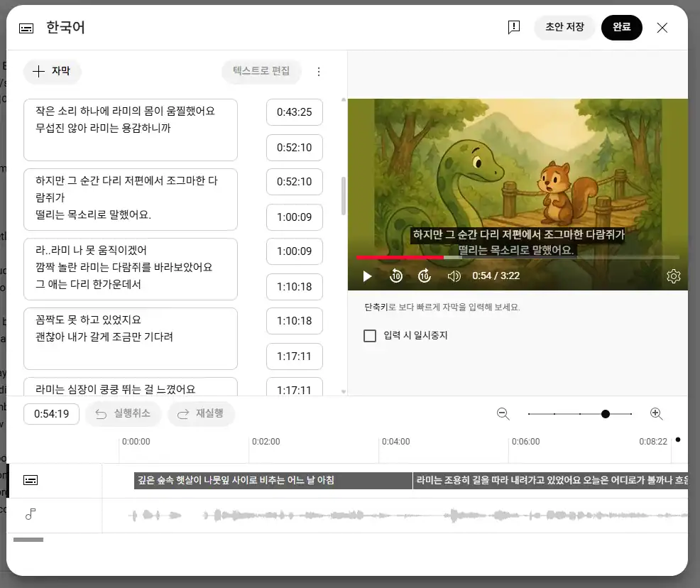700x588 pixels.
Task: Click the zoom out magnifier above timeline
Action: click(x=503, y=413)
